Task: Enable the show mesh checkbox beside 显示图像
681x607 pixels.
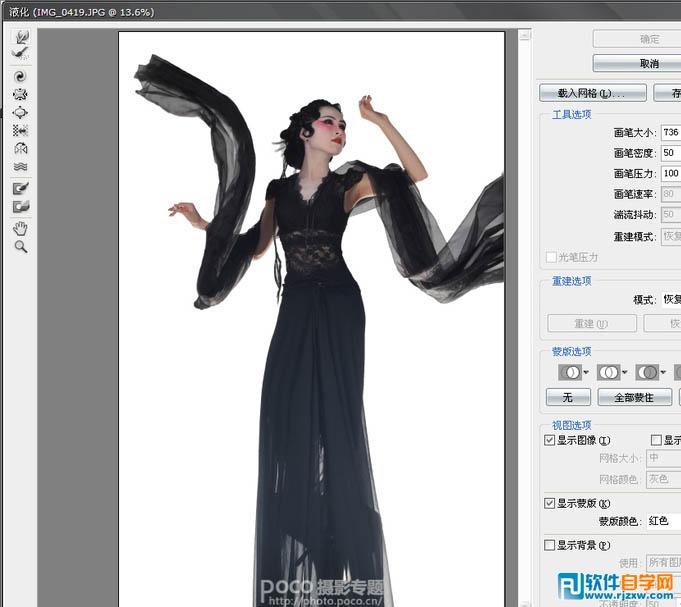Action: click(x=656, y=440)
